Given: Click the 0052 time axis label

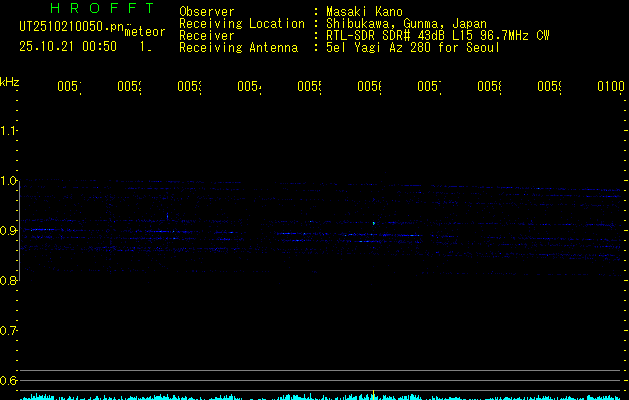Looking at the screenshot, I should [129, 86].
